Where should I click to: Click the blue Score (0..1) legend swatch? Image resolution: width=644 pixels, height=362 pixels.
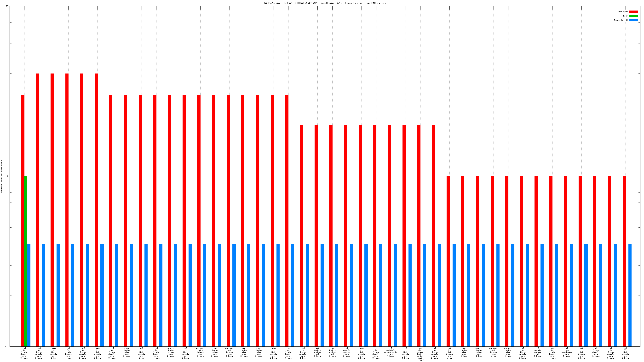[x=633, y=20]
